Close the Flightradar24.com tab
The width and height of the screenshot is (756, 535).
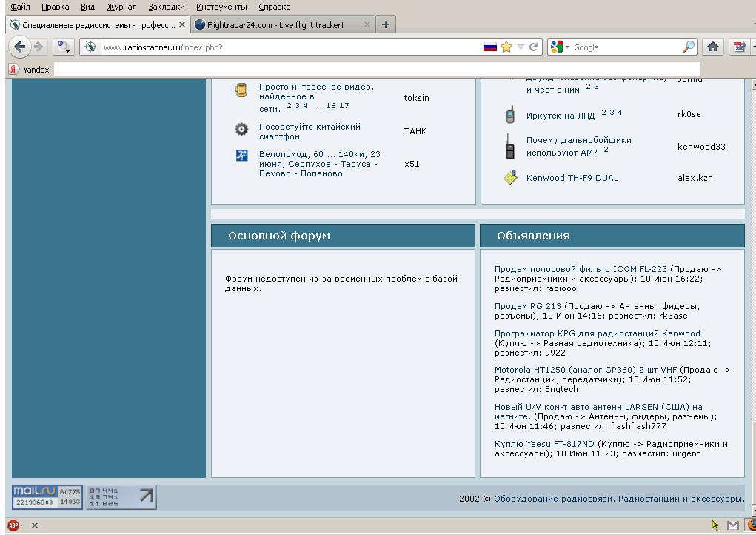pos(367,24)
